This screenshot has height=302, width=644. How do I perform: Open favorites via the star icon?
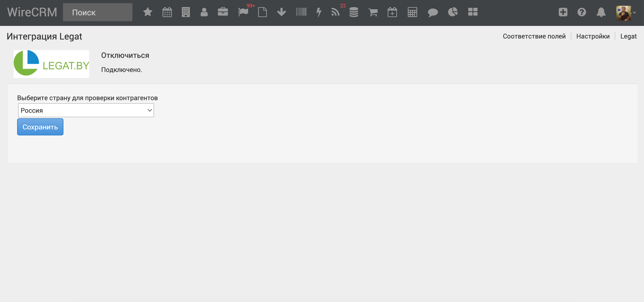tap(148, 12)
